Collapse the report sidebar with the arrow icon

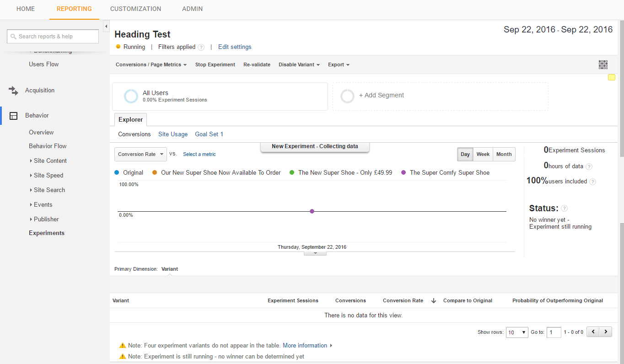[106, 26]
